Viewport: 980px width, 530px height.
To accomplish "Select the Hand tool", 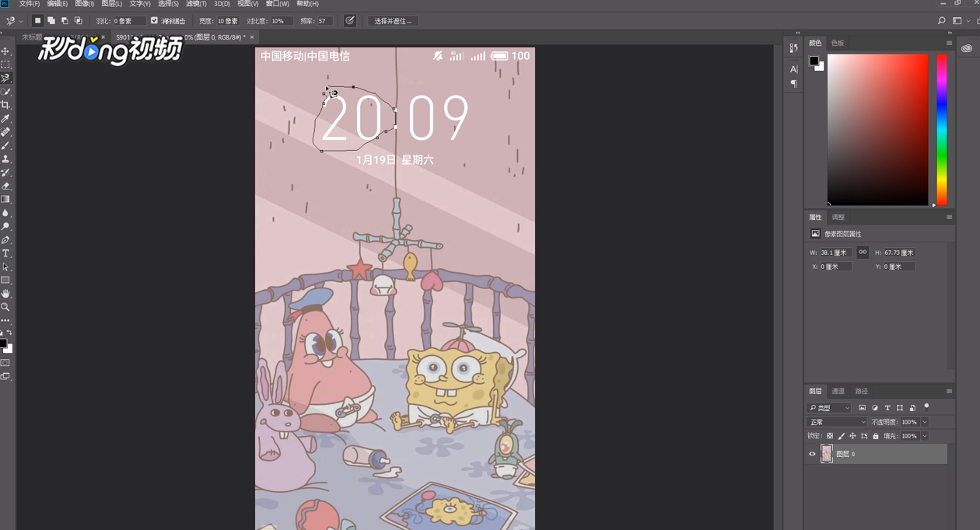I will tap(5, 294).
